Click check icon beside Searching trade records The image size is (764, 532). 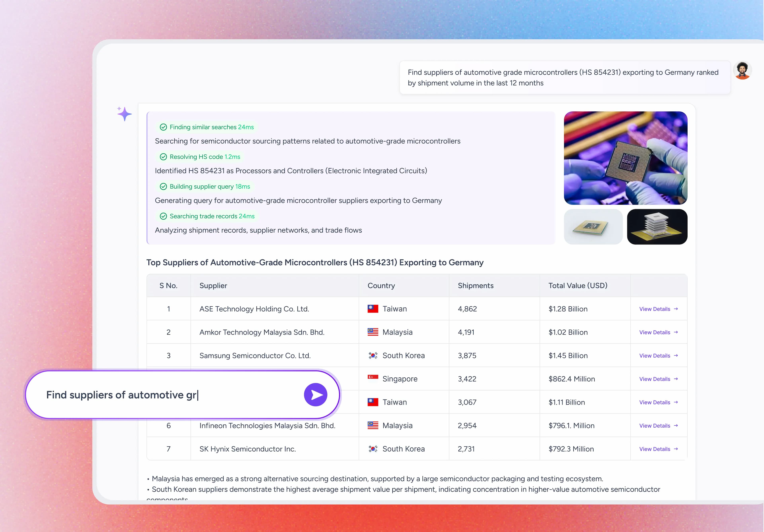point(163,216)
